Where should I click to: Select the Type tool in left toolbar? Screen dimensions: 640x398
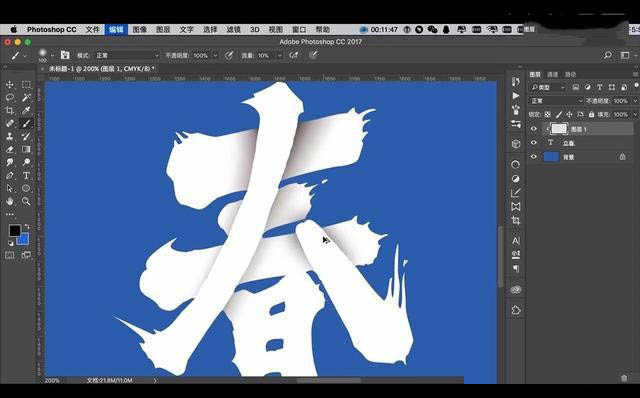click(26, 176)
